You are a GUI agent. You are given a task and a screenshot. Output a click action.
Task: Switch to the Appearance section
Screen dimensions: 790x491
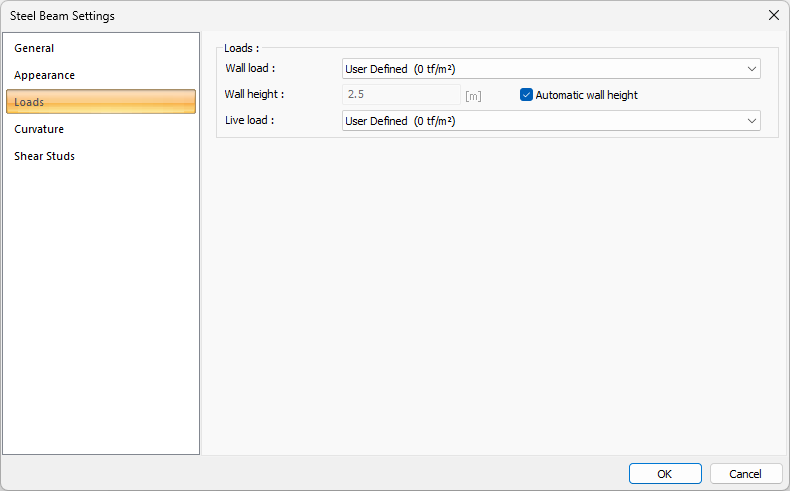pos(44,75)
